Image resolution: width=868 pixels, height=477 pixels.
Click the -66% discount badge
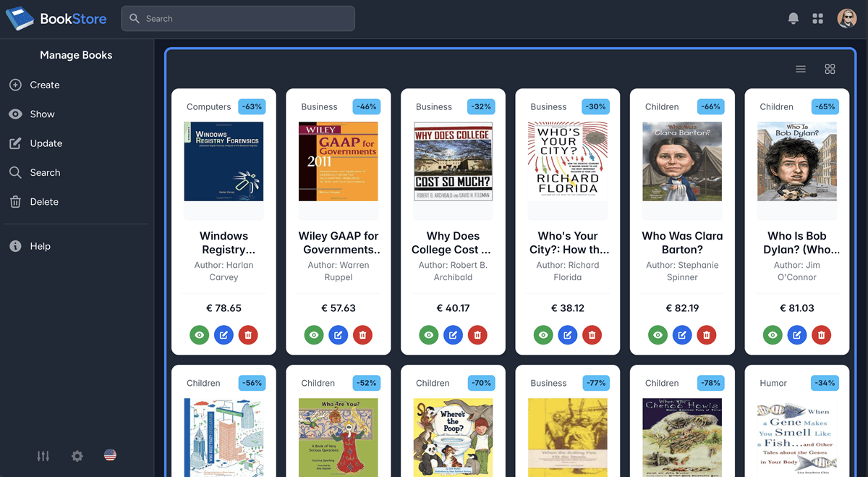711,106
